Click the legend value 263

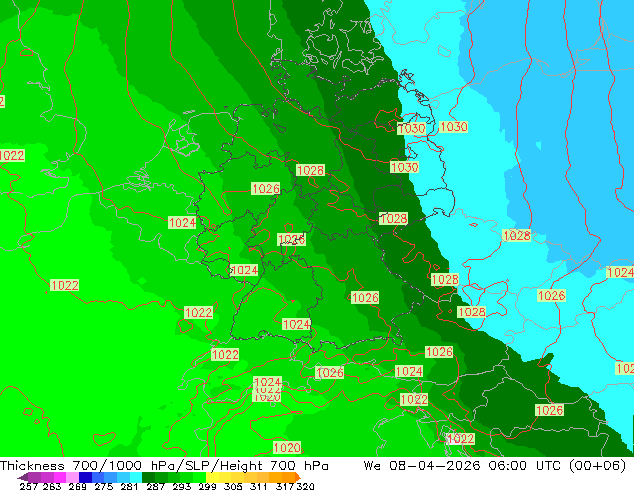point(52,486)
